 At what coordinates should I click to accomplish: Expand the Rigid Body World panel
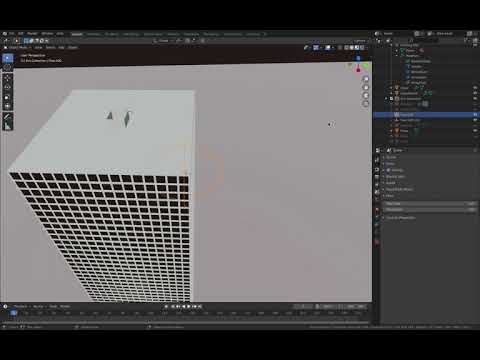coord(399,189)
